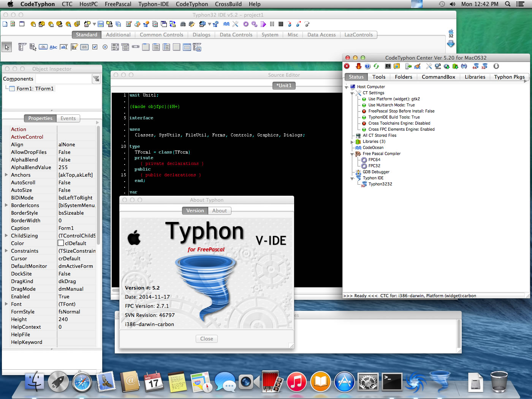This screenshot has width=532, height=399.
Task: Expand the Constraints property
Action: point(6,251)
